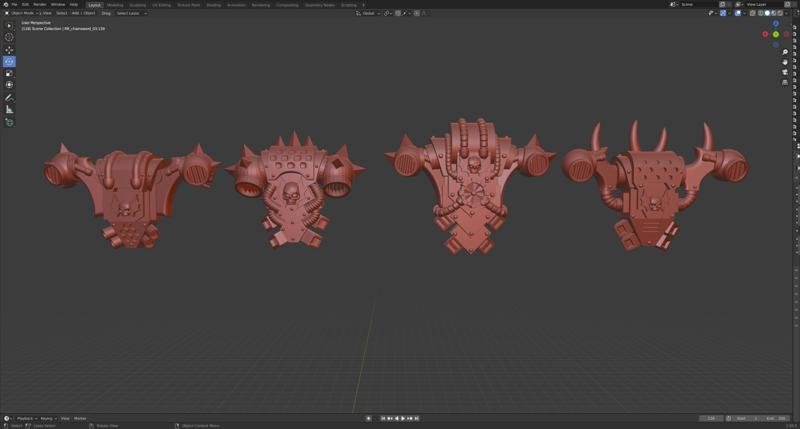
Task: Play animation in reverse
Action: coord(396,418)
